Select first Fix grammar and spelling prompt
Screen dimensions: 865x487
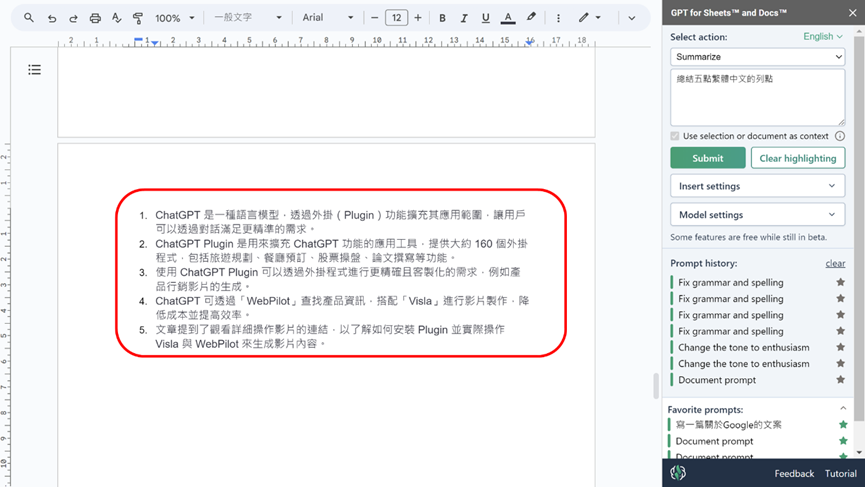(730, 282)
